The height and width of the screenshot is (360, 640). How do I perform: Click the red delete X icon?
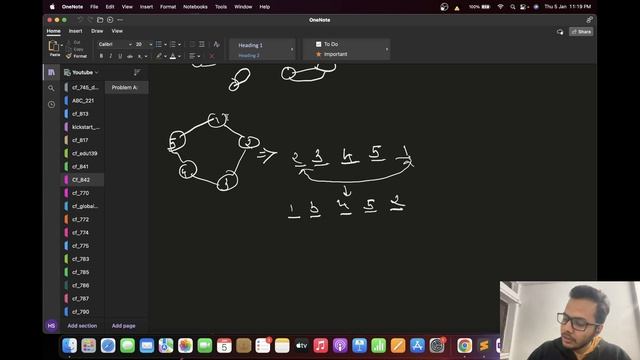point(211,56)
